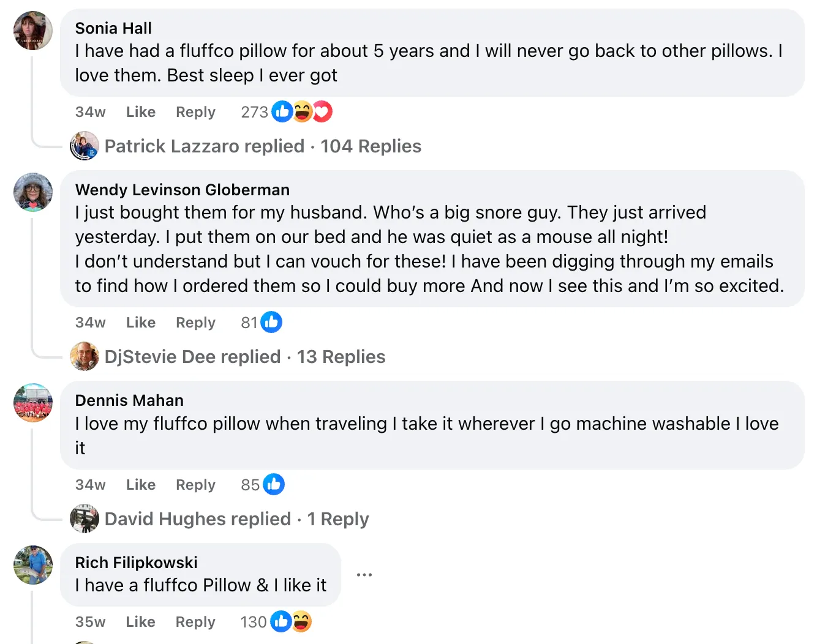The width and height of the screenshot is (817, 644).
Task: Open Rich Filipkowski's name link
Action: click(136, 563)
